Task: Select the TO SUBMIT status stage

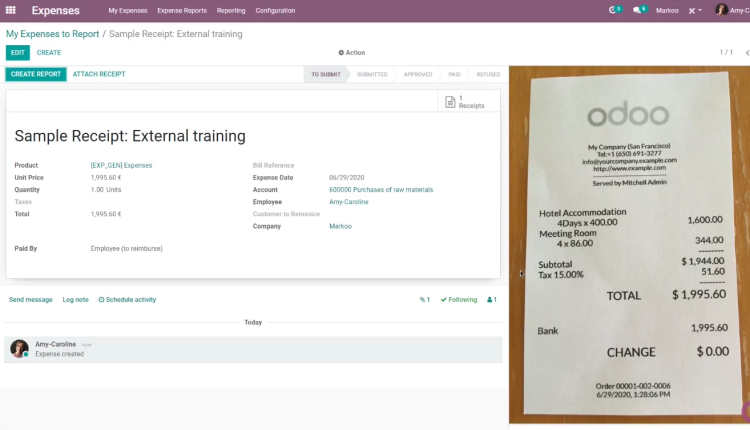Action: (x=326, y=74)
